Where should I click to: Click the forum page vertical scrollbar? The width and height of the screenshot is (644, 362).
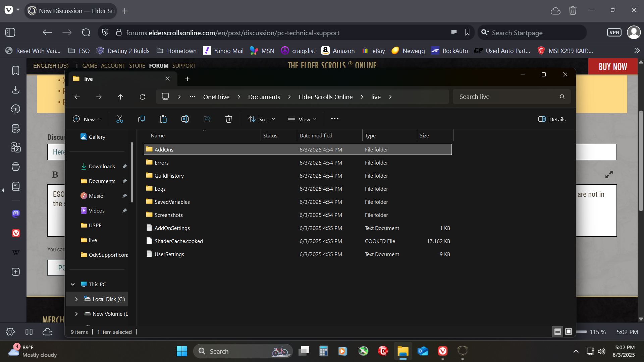[x=641, y=161]
